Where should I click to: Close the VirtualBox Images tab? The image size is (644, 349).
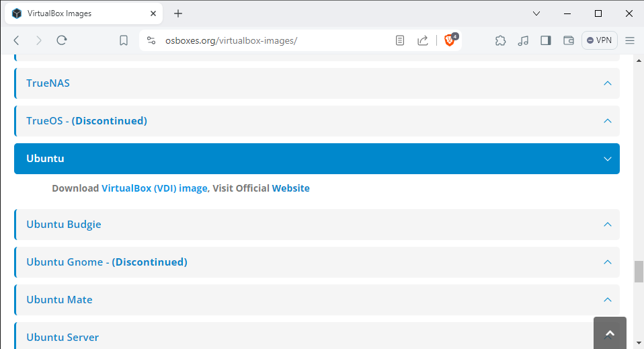tap(153, 13)
